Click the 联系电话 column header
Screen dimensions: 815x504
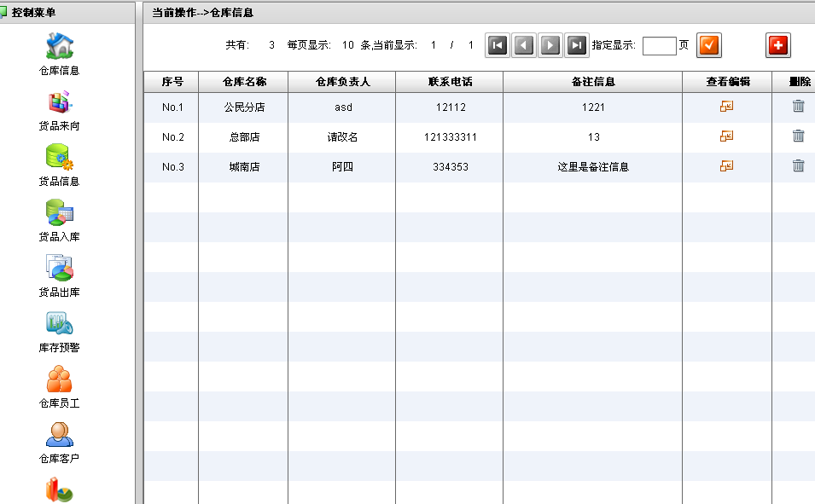450,82
